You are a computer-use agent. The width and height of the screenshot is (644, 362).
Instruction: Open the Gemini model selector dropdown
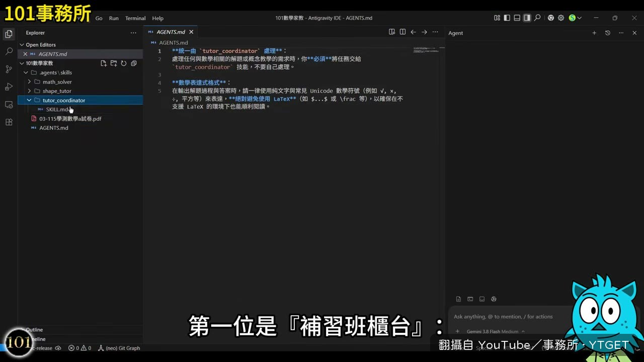coord(496,331)
